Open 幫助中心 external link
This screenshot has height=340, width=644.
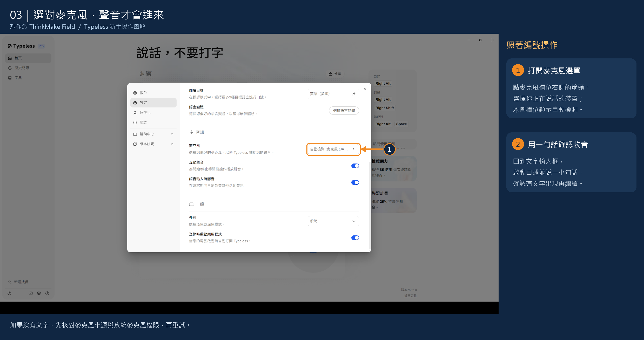click(153, 134)
